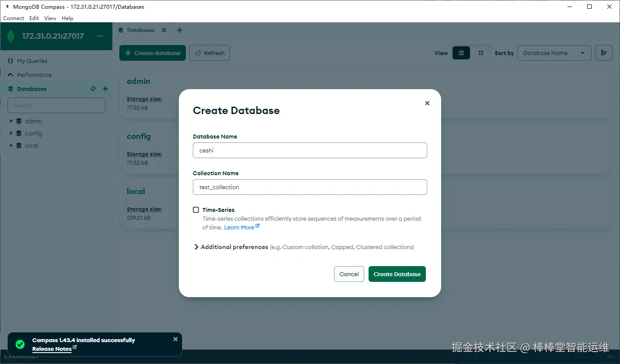The width and height of the screenshot is (620, 364).
Task: Open a new tab with plus icon
Action: click(180, 30)
